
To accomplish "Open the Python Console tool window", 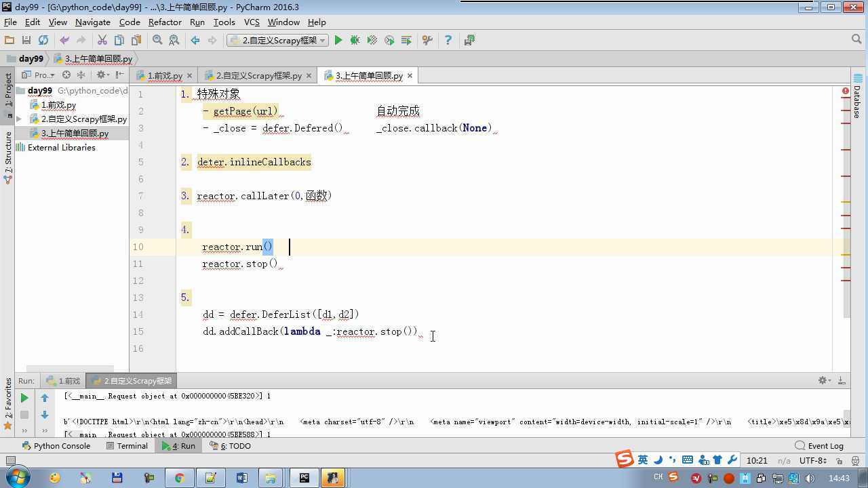I will click(x=56, y=446).
